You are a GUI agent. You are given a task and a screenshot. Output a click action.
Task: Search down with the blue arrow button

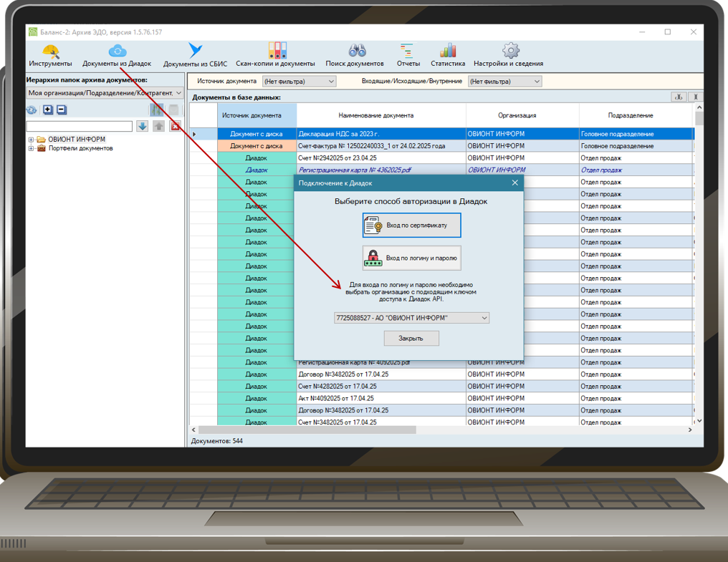pyautogui.click(x=142, y=126)
